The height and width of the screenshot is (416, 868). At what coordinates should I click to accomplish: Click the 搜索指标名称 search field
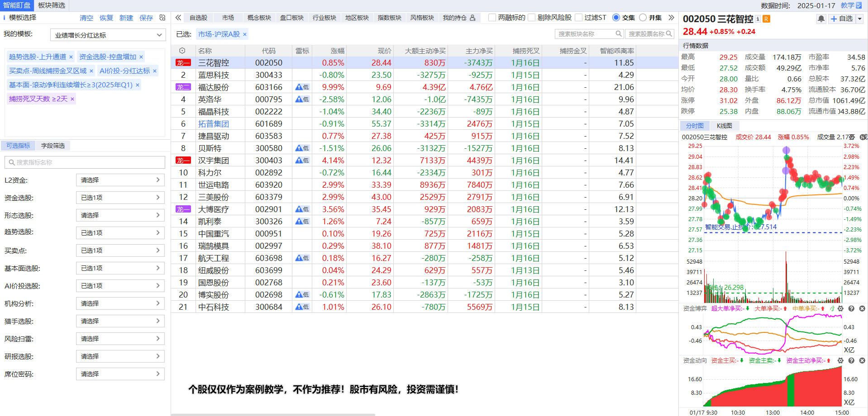85,162
